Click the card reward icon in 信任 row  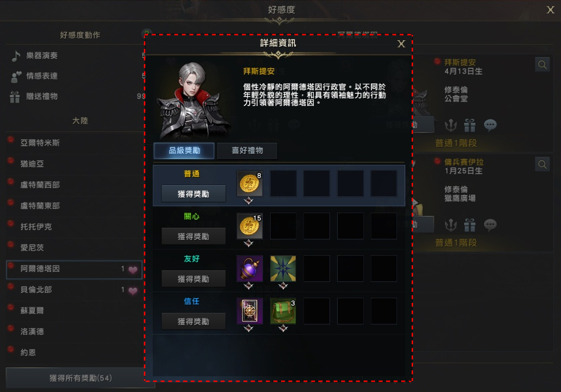coord(250,311)
